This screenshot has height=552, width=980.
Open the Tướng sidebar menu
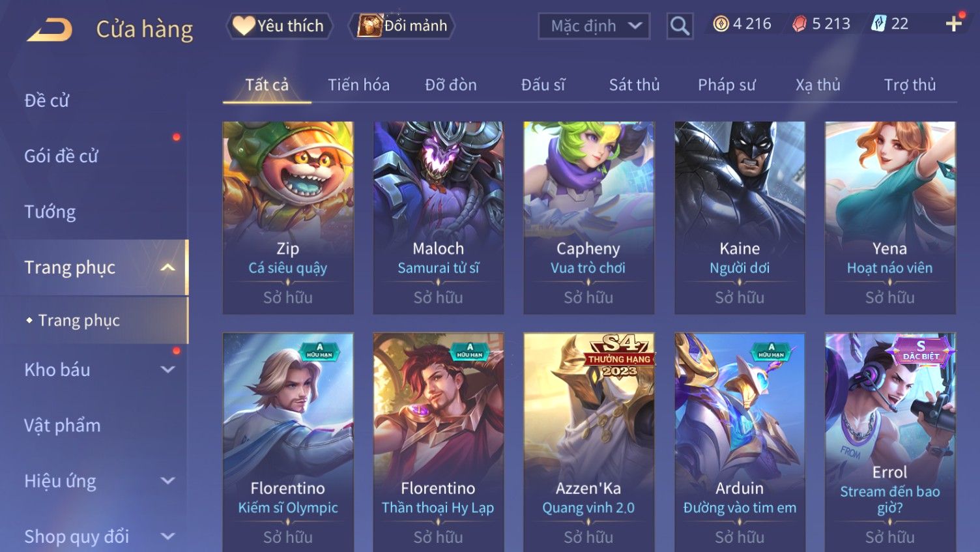50,212
